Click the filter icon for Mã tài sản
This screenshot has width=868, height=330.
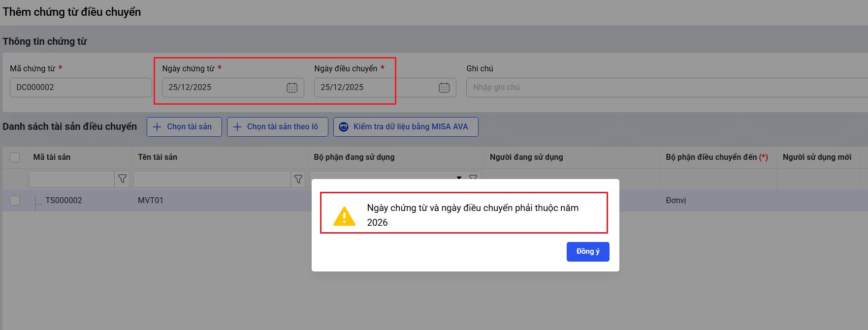(122, 180)
